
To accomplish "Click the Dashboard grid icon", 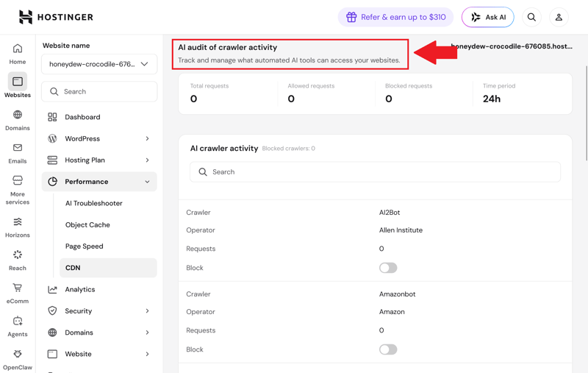I will tap(52, 117).
